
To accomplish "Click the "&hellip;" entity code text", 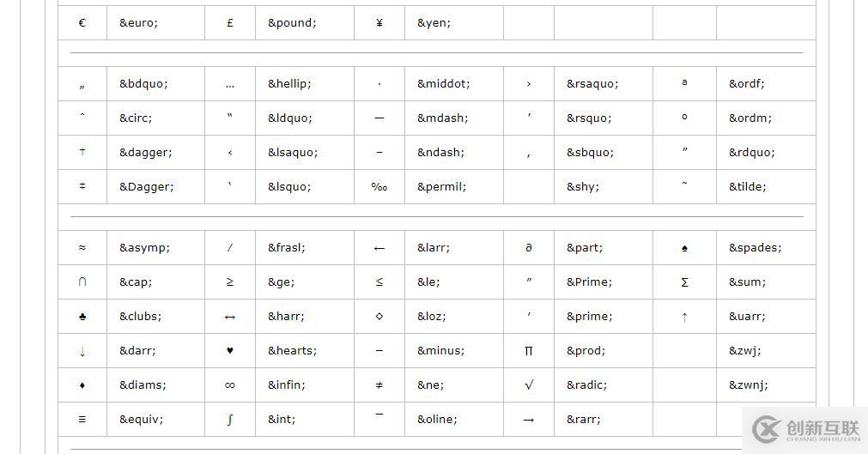I will coord(289,84).
